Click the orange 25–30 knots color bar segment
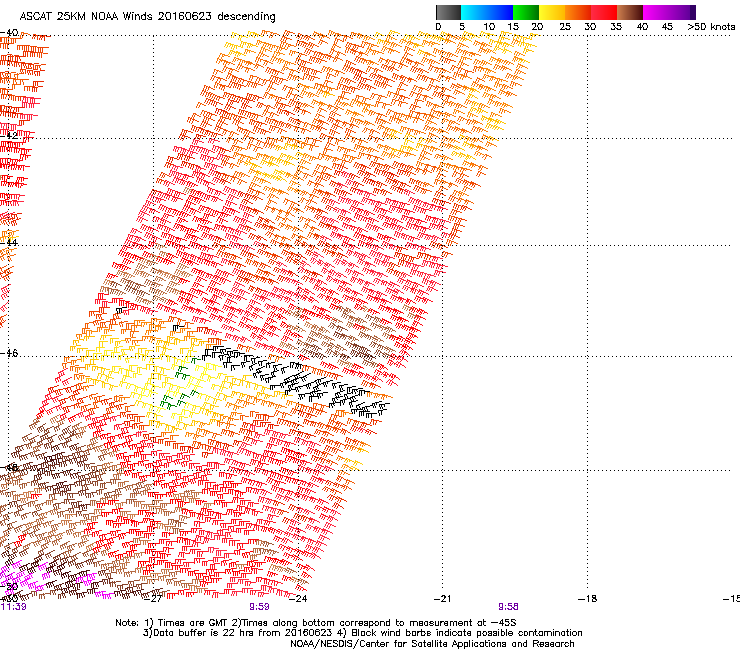 pos(578,12)
